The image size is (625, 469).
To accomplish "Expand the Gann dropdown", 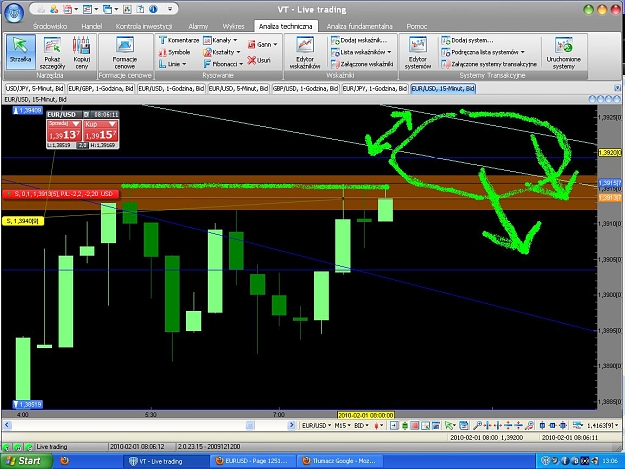I will (x=263, y=44).
